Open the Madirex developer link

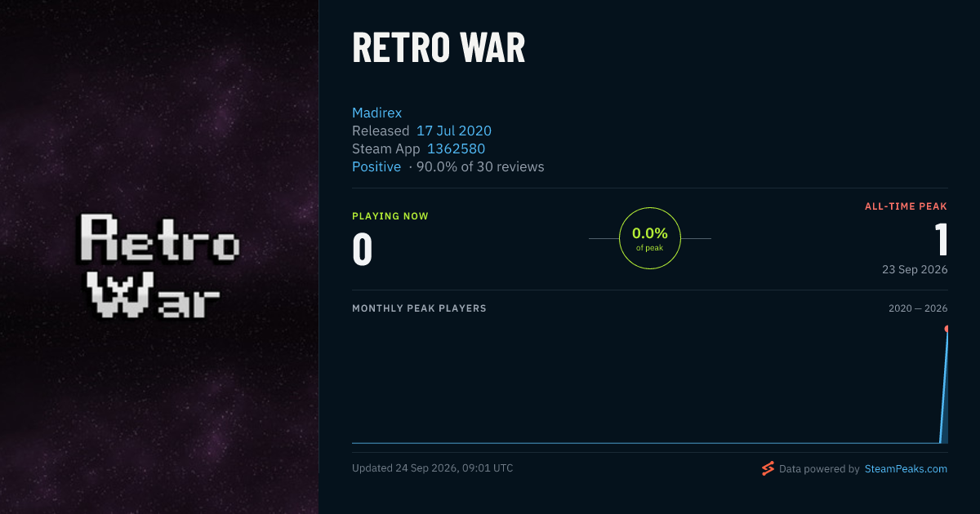click(x=376, y=113)
